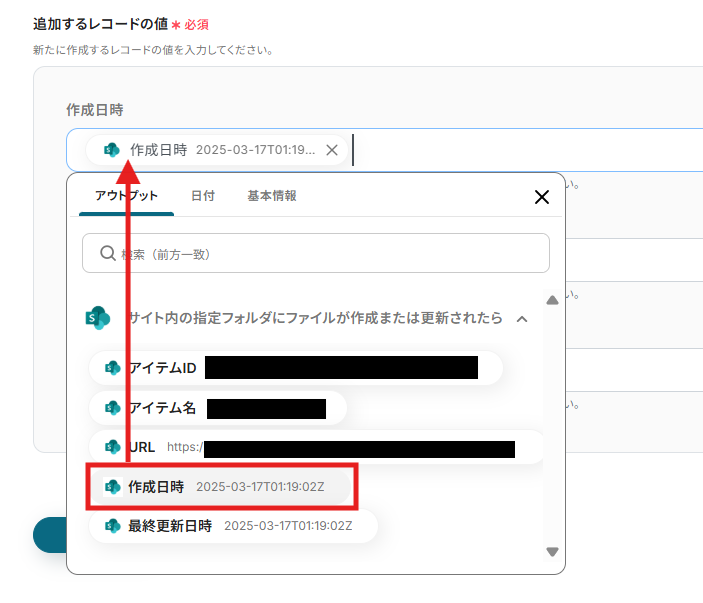Click the large SharePoint icon of the trigger section
The height and width of the screenshot is (603, 703).
tap(98, 318)
